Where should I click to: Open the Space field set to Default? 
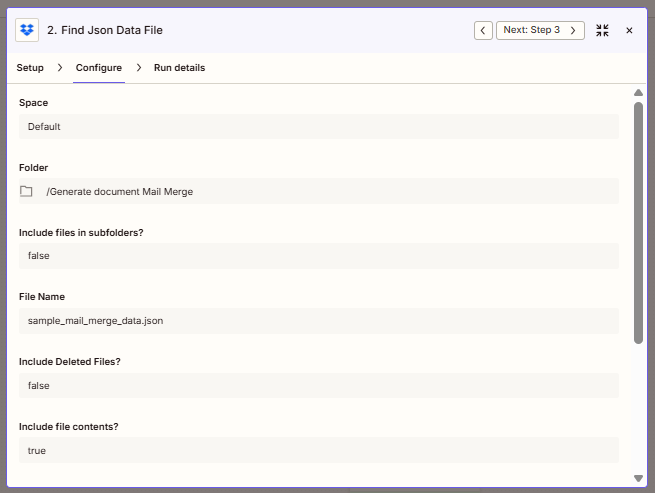click(318, 127)
